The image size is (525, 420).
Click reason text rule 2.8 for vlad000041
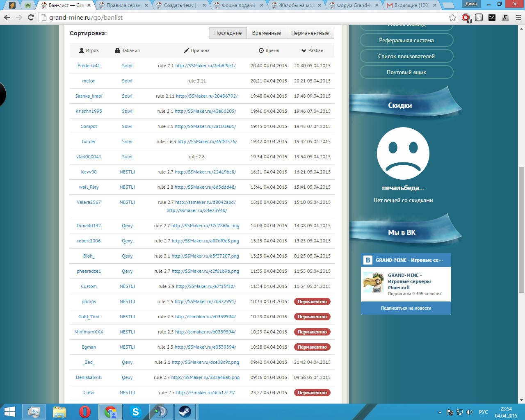(x=197, y=157)
